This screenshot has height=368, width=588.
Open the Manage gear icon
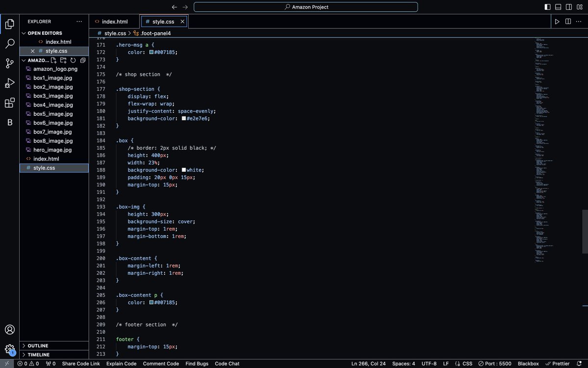(x=10, y=349)
